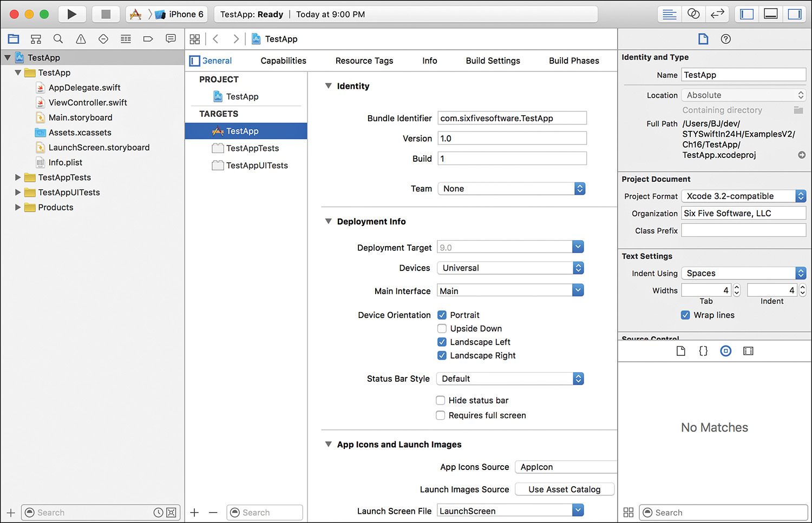812x523 pixels.
Task: Open the Devices Universal dropdown
Action: coord(510,268)
